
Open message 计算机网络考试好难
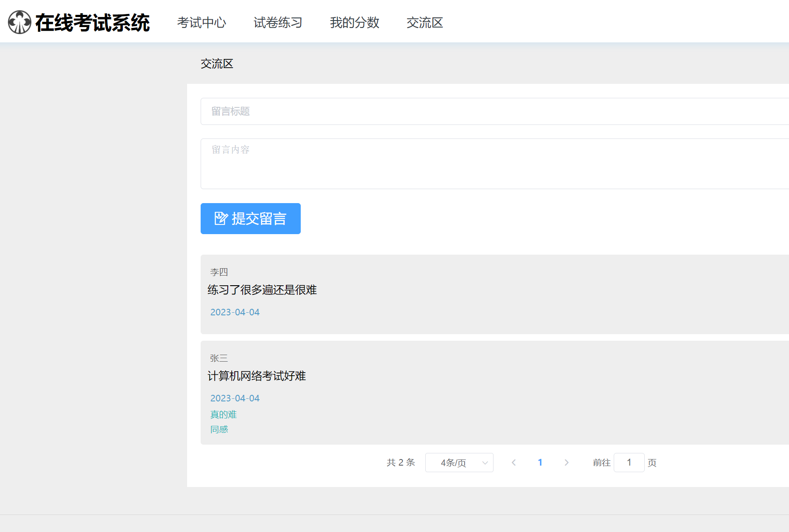[257, 376]
